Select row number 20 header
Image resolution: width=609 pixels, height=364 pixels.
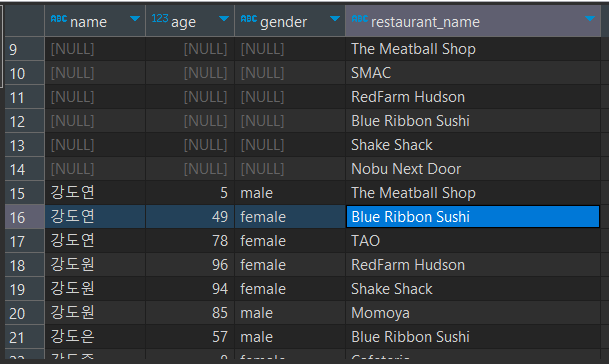click(x=24, y=313)
